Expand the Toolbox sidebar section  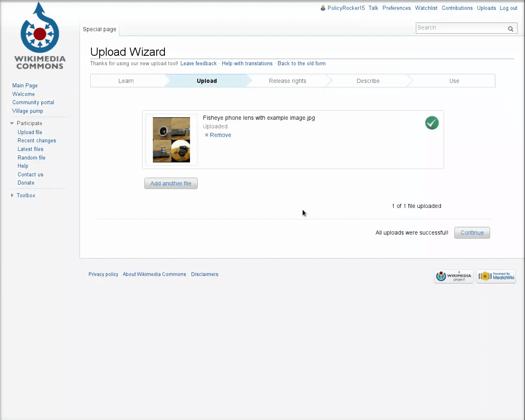coord(12,195)
